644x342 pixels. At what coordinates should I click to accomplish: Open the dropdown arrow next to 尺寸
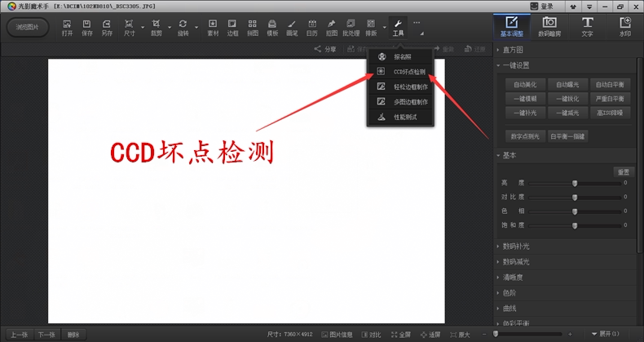pyautogui.click(x=143, y=28)
